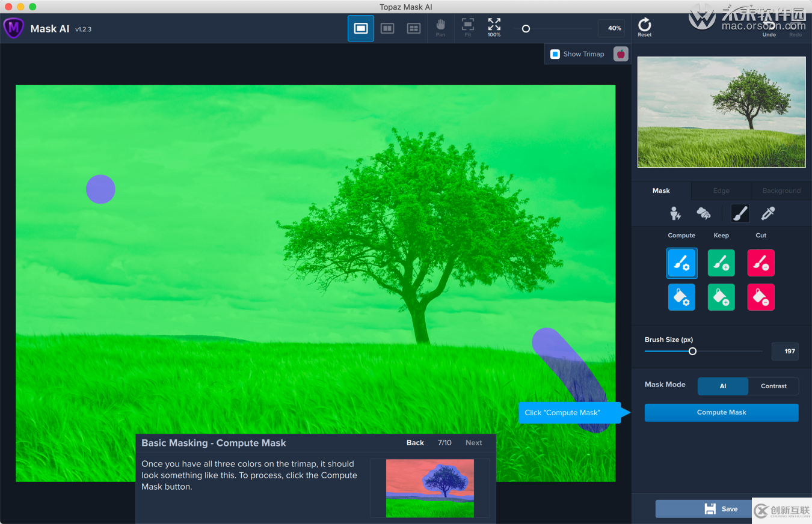Screen dimensions: 812x524
Task: Toggle the Show Trimap checkbox
Action: [555, 54]
